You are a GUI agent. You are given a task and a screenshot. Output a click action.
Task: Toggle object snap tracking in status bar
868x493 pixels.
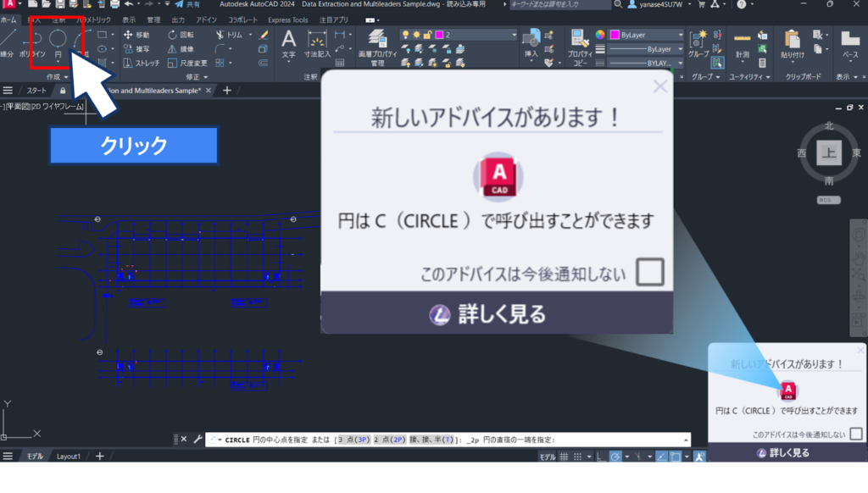tap(661, 457)
